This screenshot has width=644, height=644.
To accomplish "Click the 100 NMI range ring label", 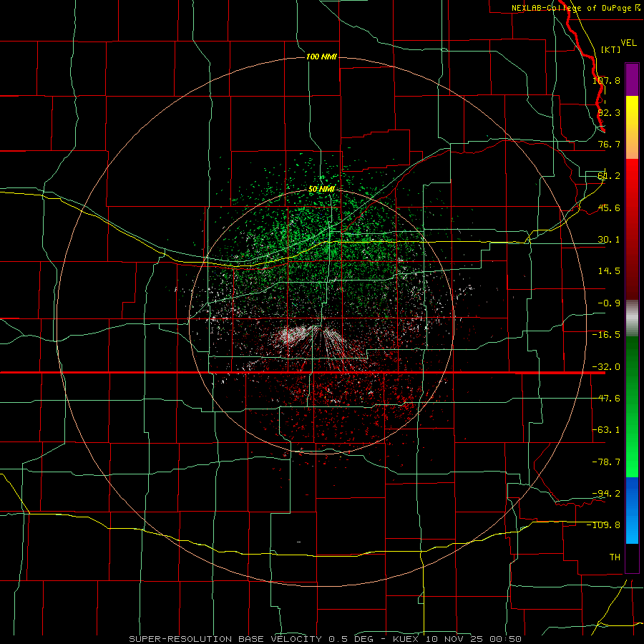I will point(321,57).
